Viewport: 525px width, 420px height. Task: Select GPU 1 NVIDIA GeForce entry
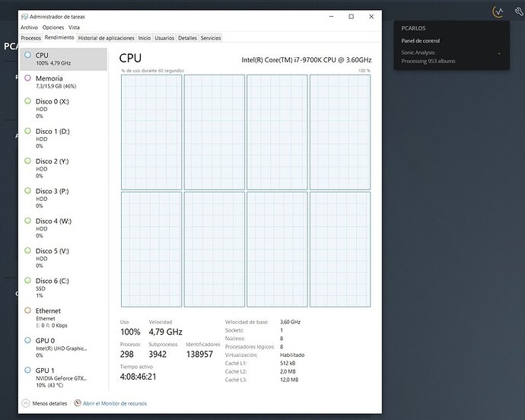pos(63,377)
